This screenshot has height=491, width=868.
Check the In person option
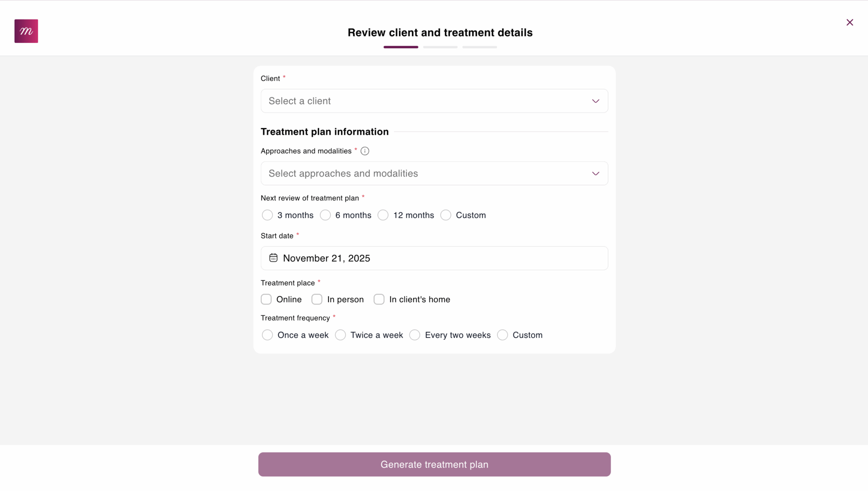[x=317, y=299]
